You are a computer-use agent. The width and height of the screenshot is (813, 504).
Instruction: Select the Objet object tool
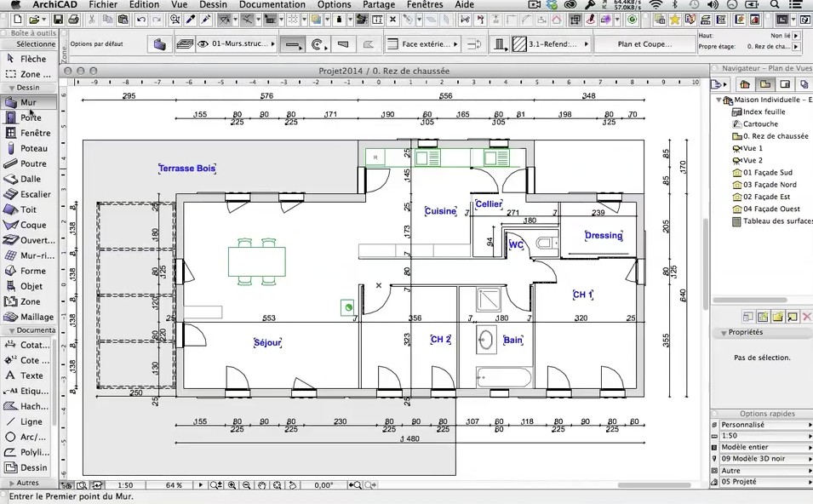pyautogui.click(x=28, y=286)
